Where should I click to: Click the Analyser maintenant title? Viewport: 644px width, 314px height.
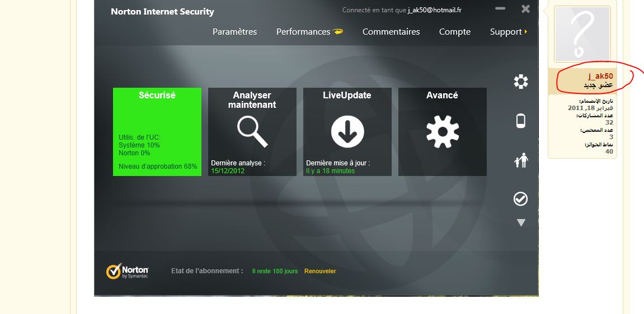point(252,100)
